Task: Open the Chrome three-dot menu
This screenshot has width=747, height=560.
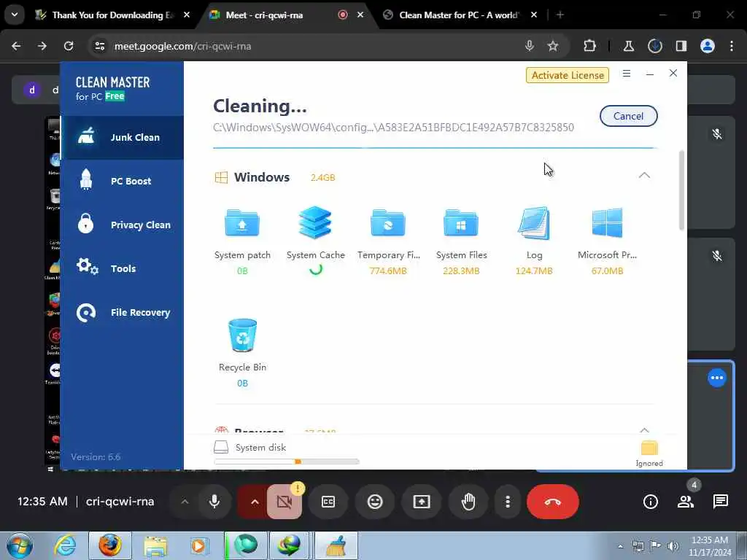Action: tap(732, 46)
